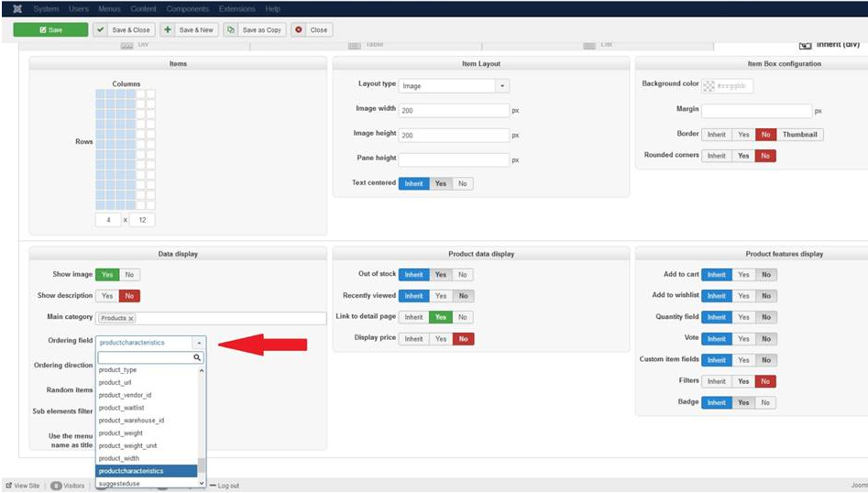
Task: Click the Image width input
Action: click(454, 111)
